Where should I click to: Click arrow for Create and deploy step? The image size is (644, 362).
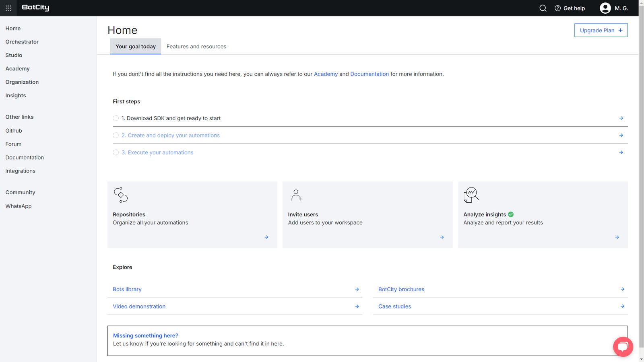point(621,135)
